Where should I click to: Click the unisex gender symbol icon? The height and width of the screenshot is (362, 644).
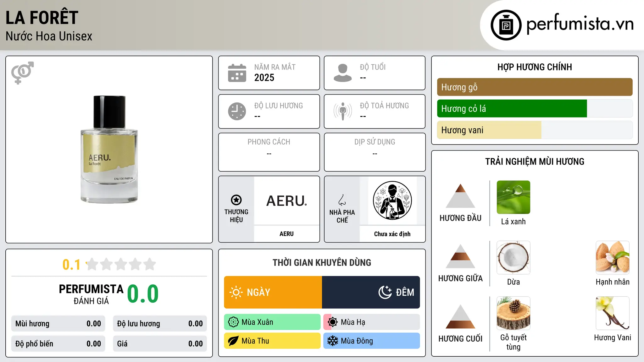[x=22, y=73]
